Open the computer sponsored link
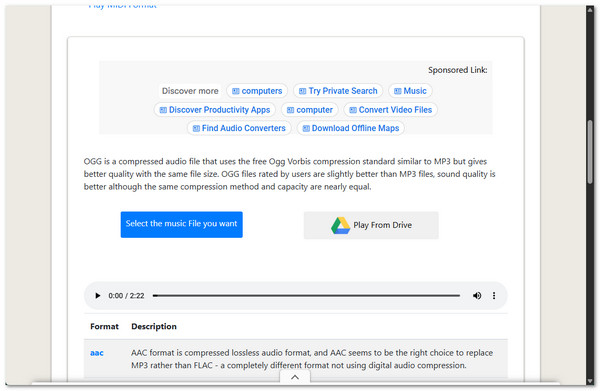Image resolution: width=600 pixels, height=391 pixels. pos(310,110)
